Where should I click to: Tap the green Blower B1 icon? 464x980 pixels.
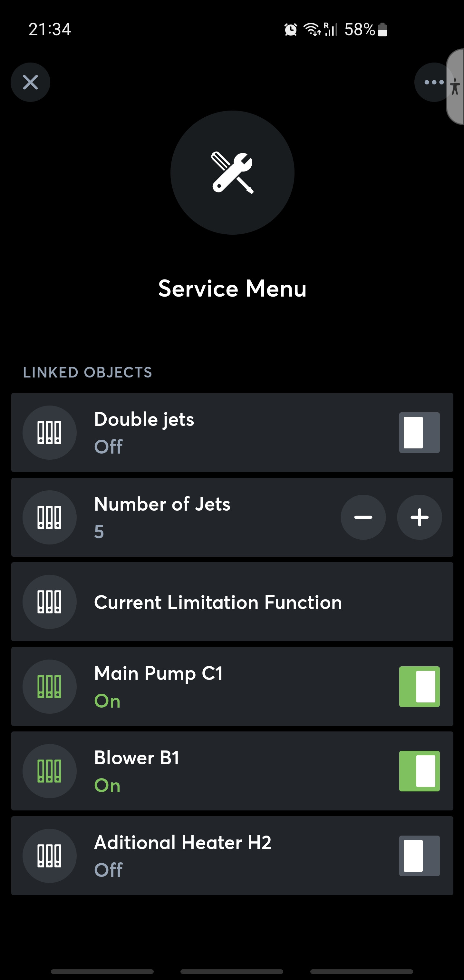pyautogui.click(x=49, y=771)
